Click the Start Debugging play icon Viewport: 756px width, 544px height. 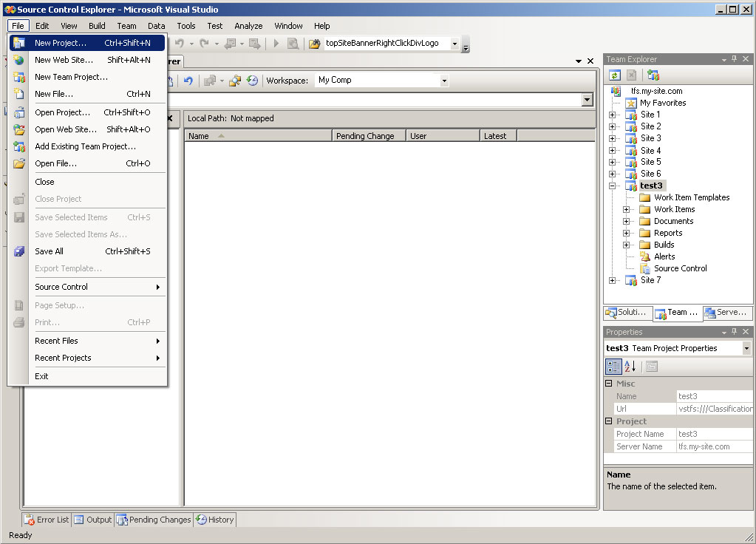[x=276, y=44]
